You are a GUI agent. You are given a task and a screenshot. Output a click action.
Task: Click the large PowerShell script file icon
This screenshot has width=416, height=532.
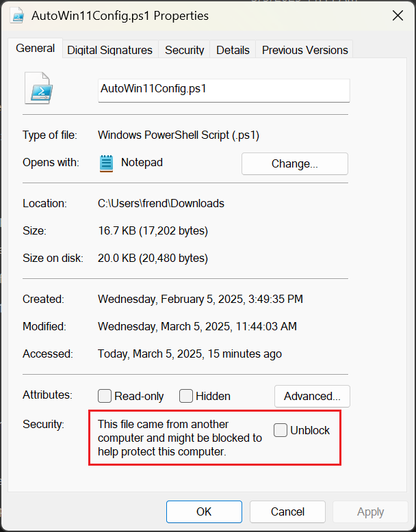pyautogui.click(x=39, y=88)
